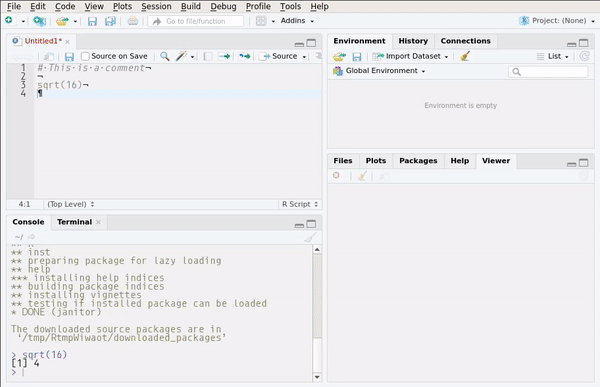The width and height of the screenshot is (600, 387).
Task: Close the Untitled1 tab
Action: [x=67, y=41]
